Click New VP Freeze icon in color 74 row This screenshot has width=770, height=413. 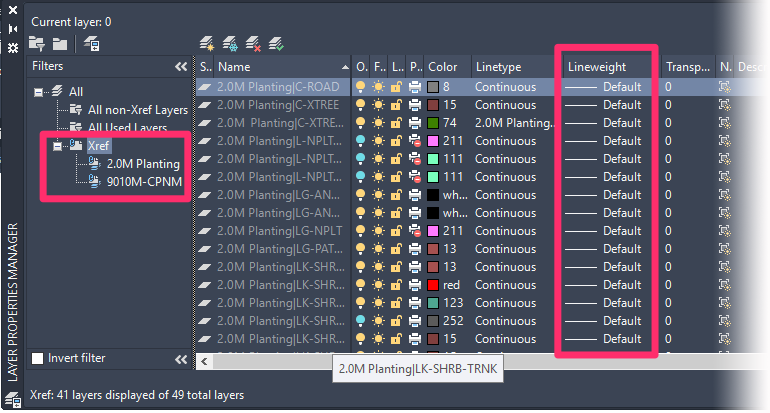(x=724, y=123)
